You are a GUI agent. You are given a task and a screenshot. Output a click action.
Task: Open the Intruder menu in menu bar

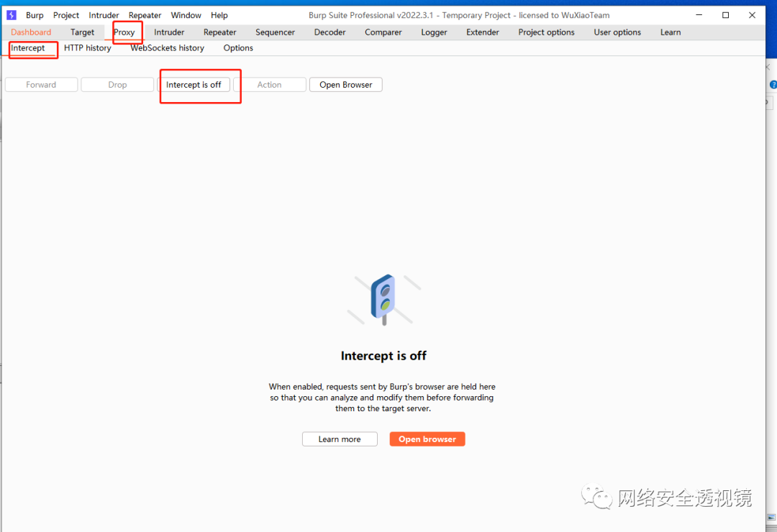(x=104, y=15)
